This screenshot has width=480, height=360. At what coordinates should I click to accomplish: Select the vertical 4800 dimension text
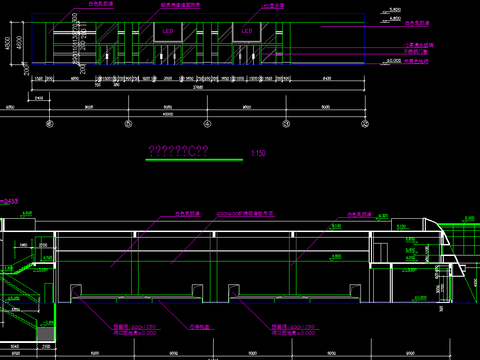(8, 43)
